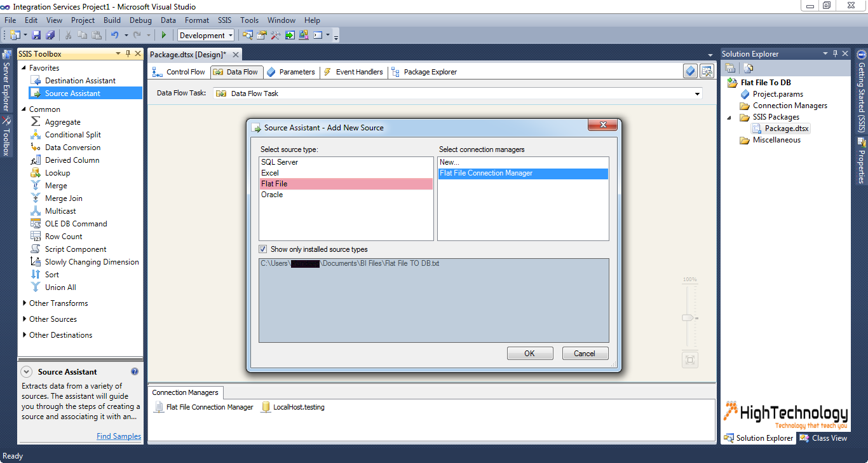
Task: Click the Source Assistant help question icon
Action: 135,371
